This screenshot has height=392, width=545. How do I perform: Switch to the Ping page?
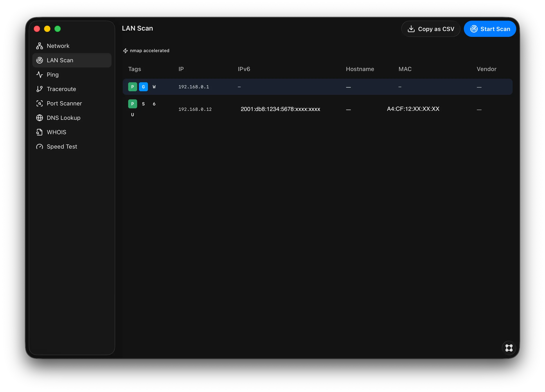pos(72,75)
